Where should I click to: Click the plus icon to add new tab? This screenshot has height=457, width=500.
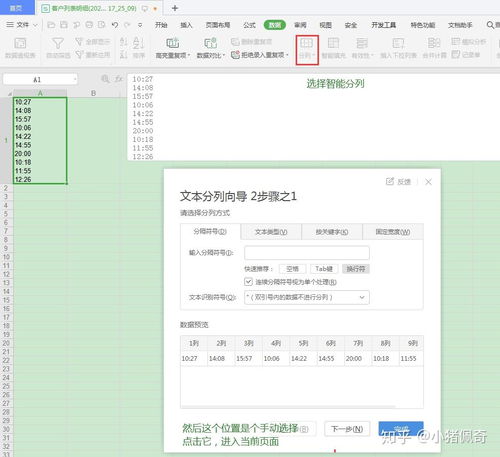click(x=175, y=8)
